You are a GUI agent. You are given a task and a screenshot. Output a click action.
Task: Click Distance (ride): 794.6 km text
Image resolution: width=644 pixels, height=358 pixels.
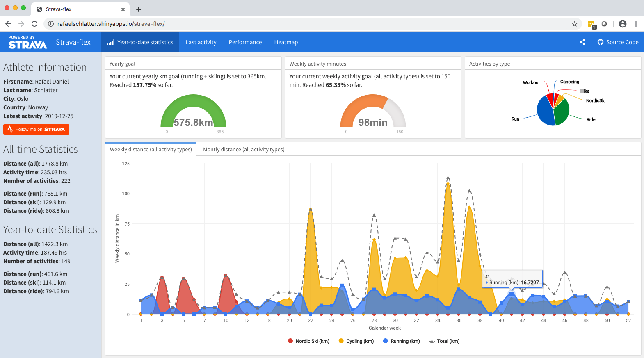[x=36, y=291]
